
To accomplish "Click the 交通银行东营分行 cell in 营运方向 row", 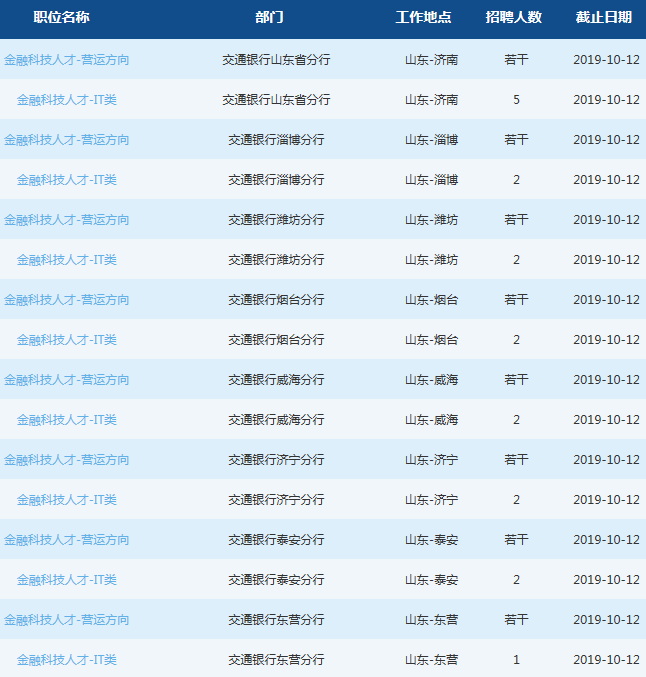I will click(276, 620).
